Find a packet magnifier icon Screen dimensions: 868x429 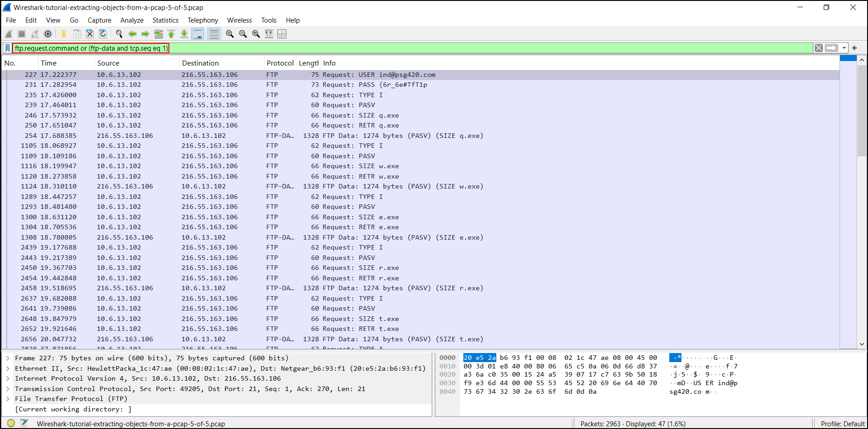pos(119,34)
